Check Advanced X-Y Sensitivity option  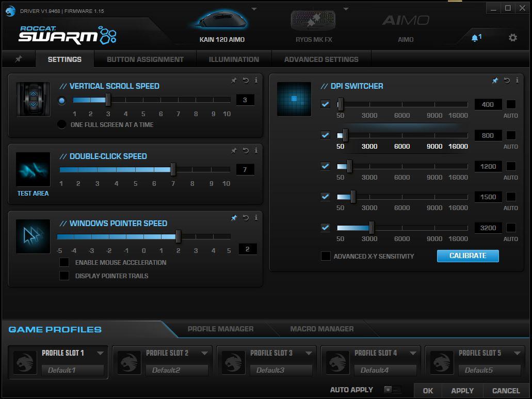point(326,256)
